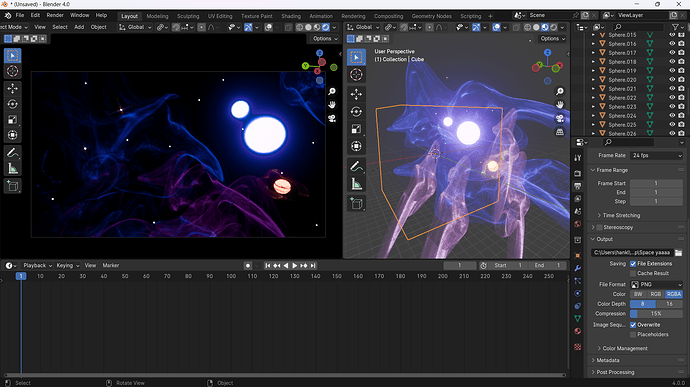The image size is (690, 387).
Task: Click the timeline End frame field
Action: pos(548,265)
